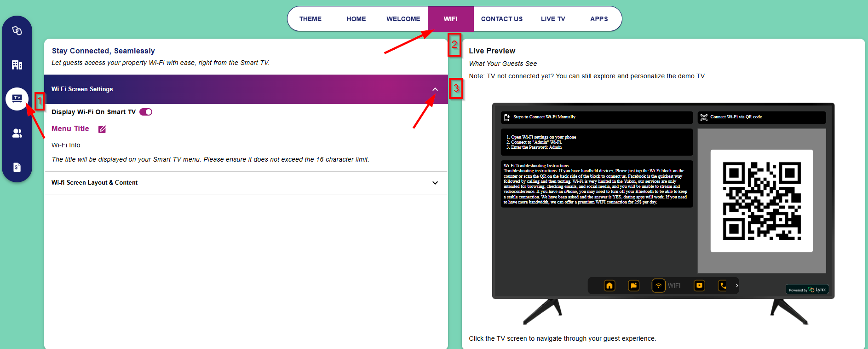Switch to the WELCOME tab
The width and height of the screenshot is (868, 349).
403,19
